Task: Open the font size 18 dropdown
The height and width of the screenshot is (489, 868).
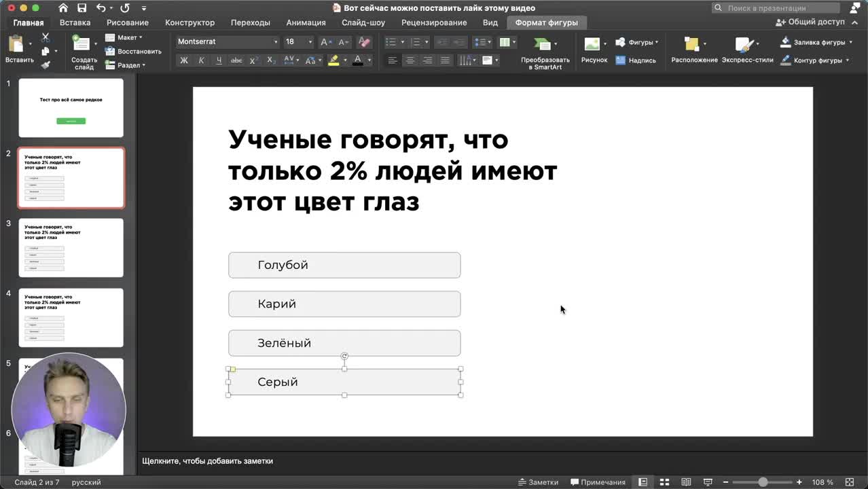Action: click(310, 42)
